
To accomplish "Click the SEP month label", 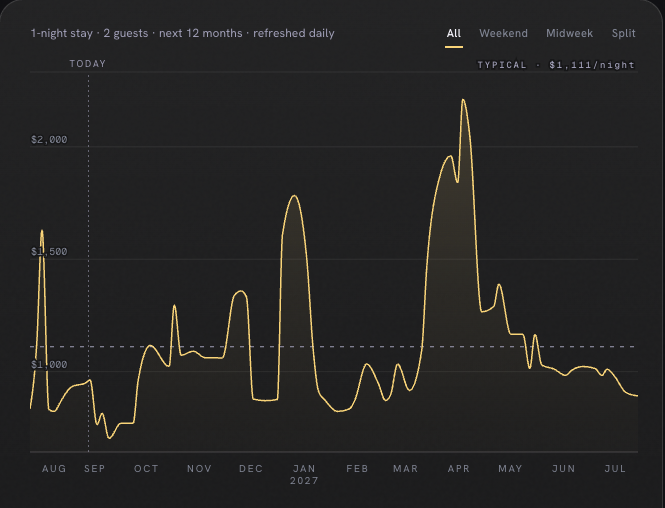I will [95, 469].
